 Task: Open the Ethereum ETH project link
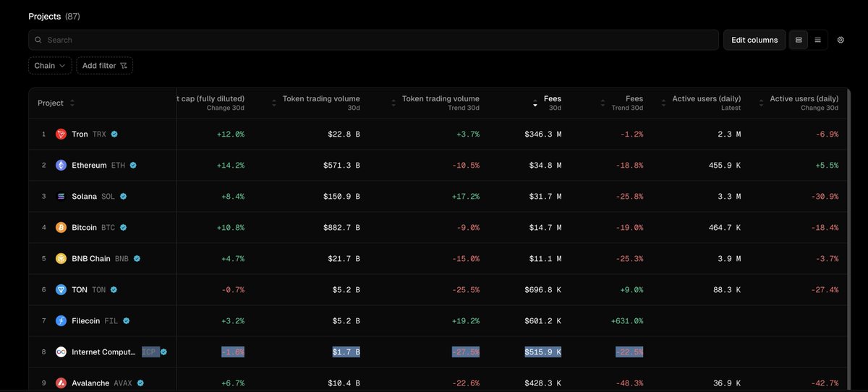[x=98, y=165]
